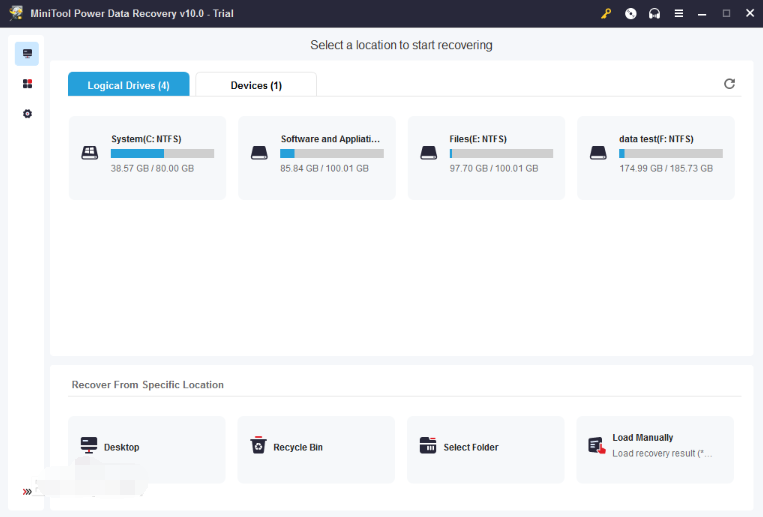Click the Files E drive disk icon
Viewport: 763px width, 517px height.
[x=429, y=153]
